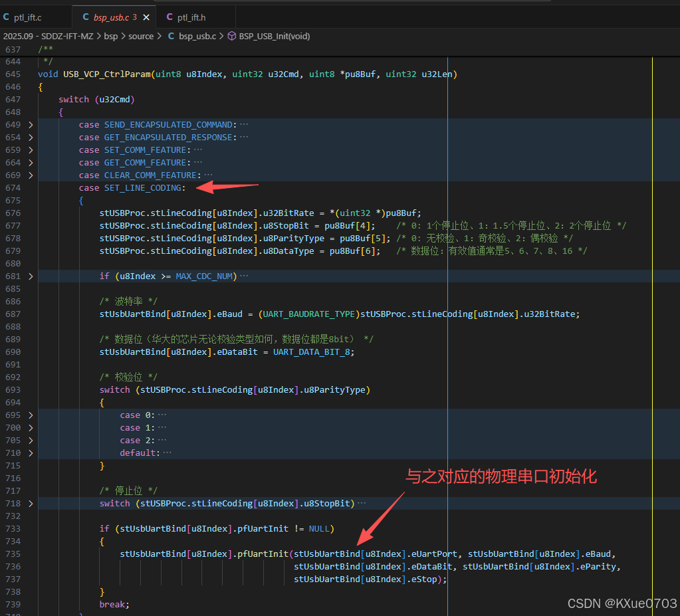Click the pfUartInit call on line 735
680x616 pixels.
click(x=263, y=554)
